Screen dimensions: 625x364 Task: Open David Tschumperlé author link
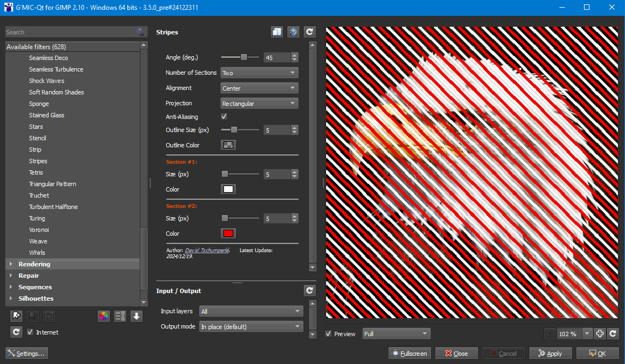[207, 250]
